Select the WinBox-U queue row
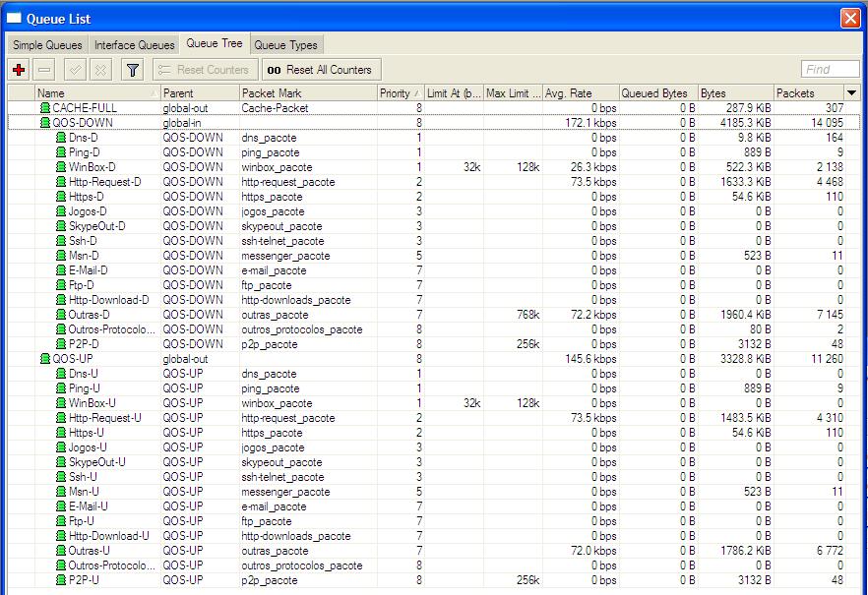Image resolution: width=868 pixels, height=595 pixels. pyautogui.click(x=434, y=403)
